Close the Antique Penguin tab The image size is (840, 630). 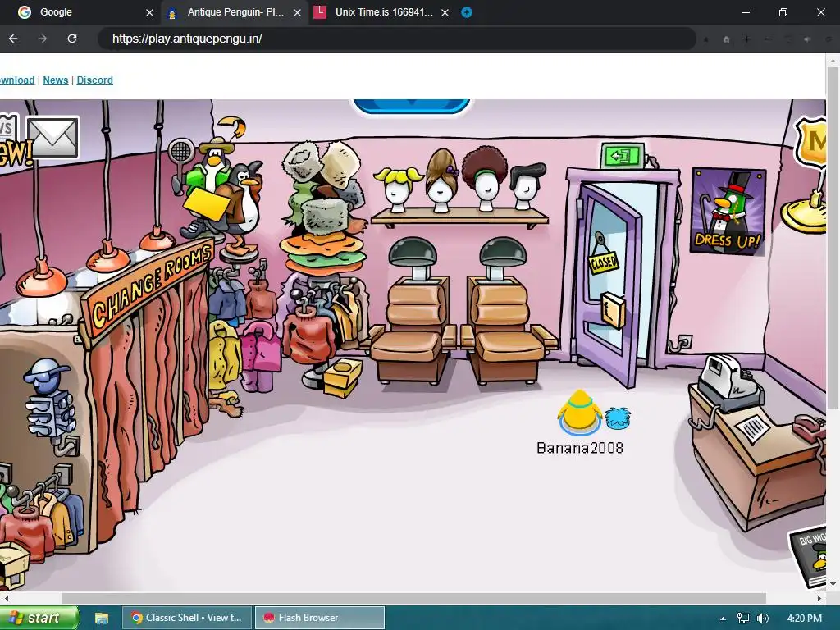pyautogui.click(x=297, y=12)
